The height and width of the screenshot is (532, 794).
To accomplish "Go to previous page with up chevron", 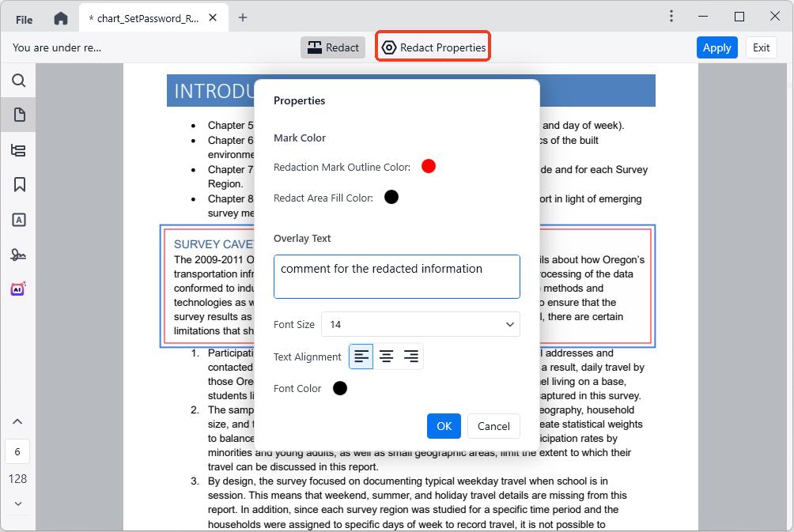I will tap(18, 421).
